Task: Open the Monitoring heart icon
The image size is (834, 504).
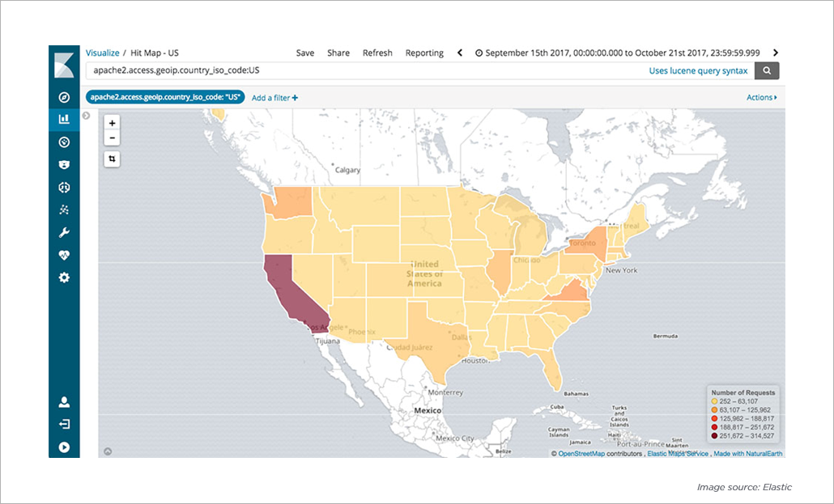Action: click(64, 255)
